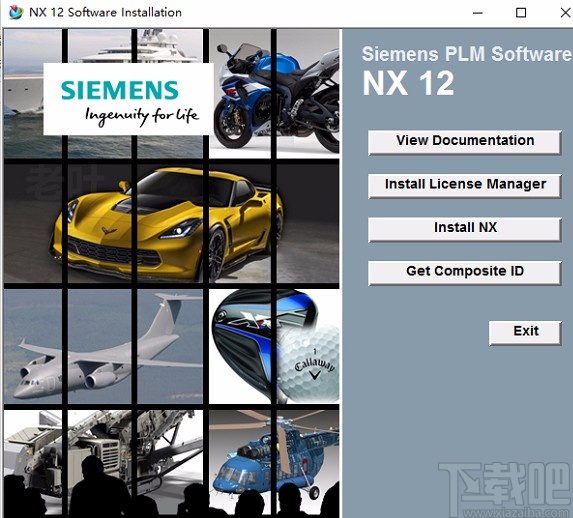This screenshot has width=573, height=518.
Task: Minimize the installer window
Action: click(x=477, y=13)
